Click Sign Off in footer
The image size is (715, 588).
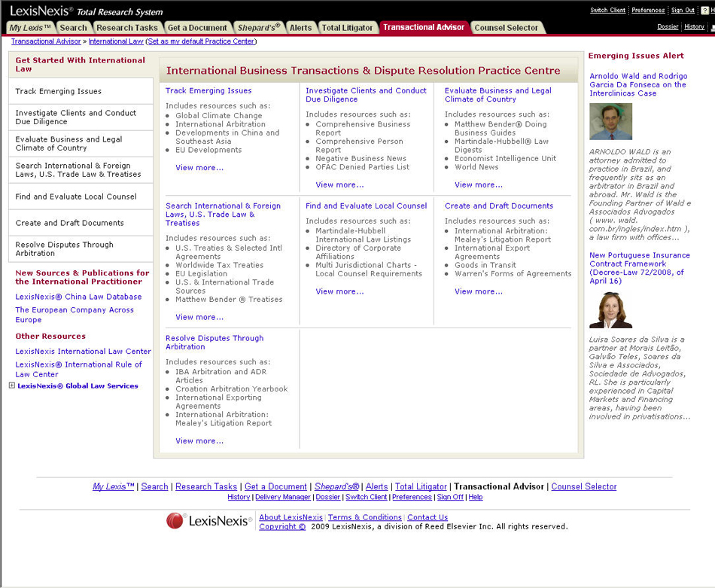[x=450, y=497]
